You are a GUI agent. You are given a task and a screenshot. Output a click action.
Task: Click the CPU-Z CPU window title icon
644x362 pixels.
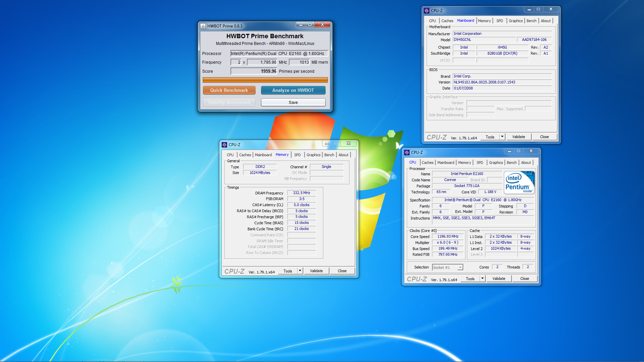(x=407, y=153)
